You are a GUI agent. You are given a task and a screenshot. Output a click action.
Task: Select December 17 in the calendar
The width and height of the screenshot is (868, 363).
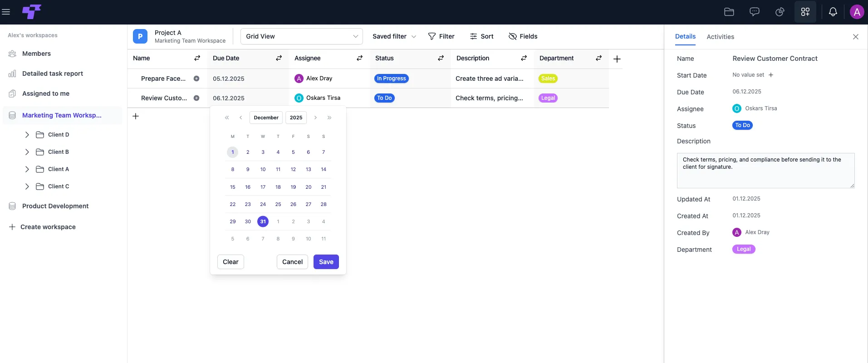click(263, 187)
